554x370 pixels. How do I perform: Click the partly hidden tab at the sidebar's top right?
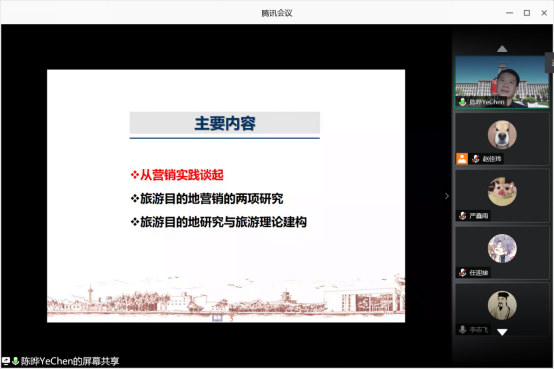click(550, 63)
